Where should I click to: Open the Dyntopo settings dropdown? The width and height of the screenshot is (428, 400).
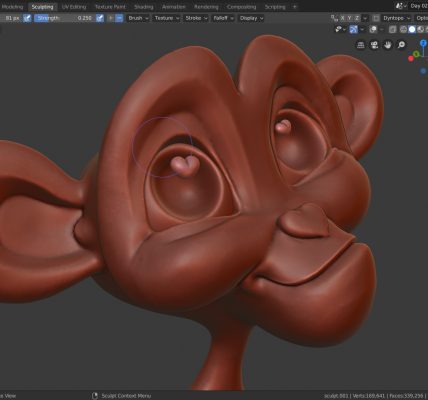(x=396, y=18)
